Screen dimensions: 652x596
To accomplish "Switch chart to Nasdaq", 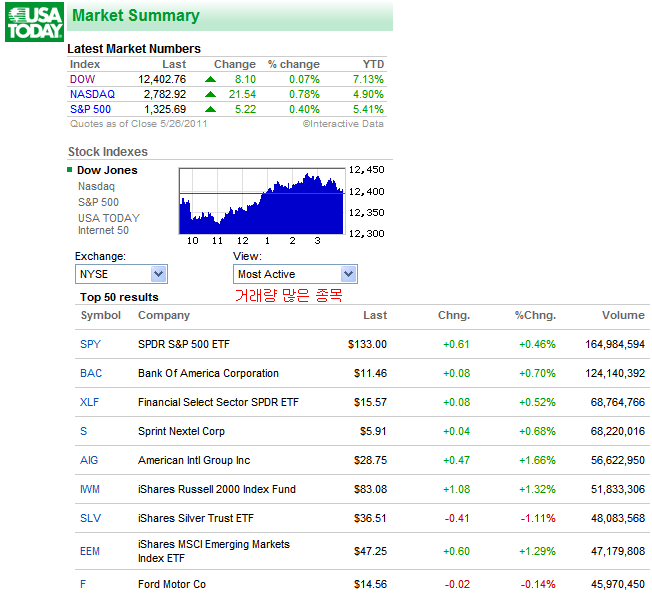I will click(96, 186).
